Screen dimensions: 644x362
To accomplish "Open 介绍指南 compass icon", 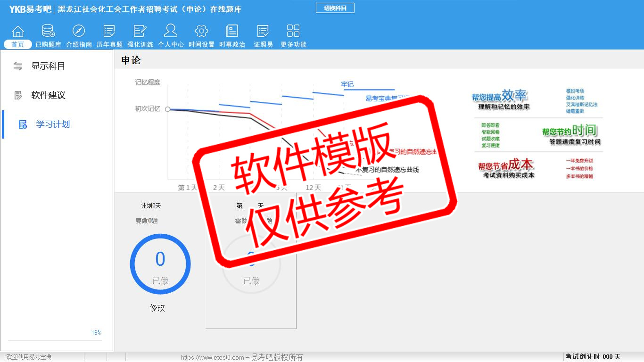I will coord(79,32).
